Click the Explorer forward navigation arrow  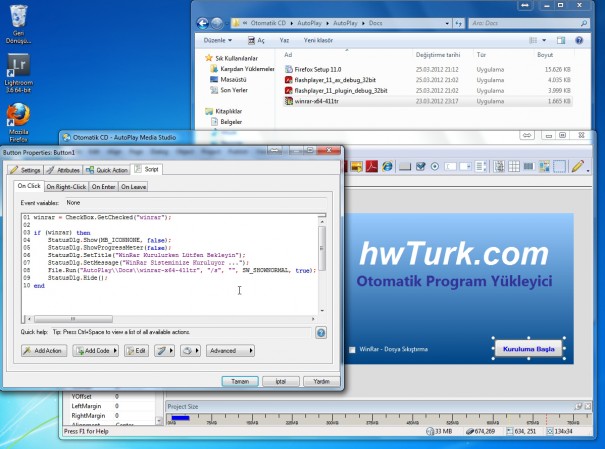pyautogui.click(x=217, y=24)
